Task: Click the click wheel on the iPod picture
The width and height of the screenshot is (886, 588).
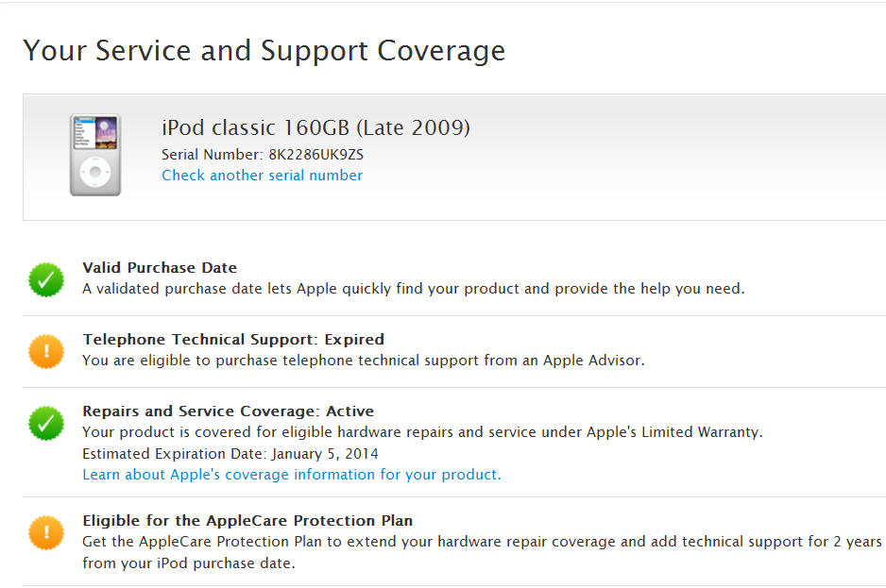Action: click(x=94, y=173)
